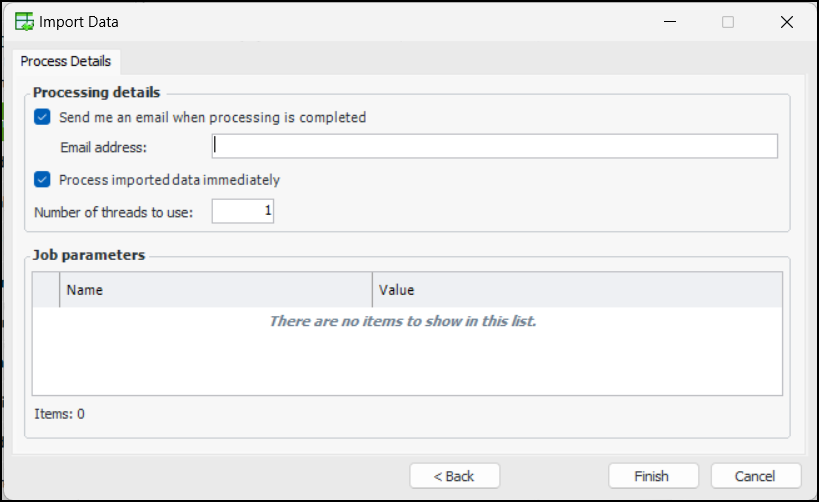This screenshot has height=502, width=819.
Task: Click the maximize window button
Action: pyautogui.click(x=728, y=22)
